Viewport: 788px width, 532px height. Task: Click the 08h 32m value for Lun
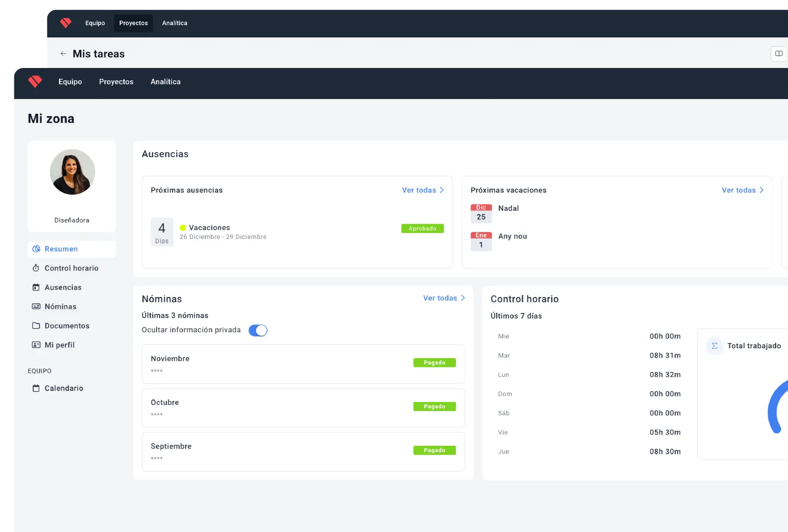pos(665,375)
